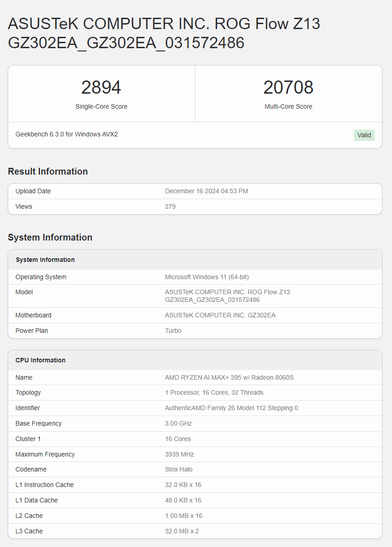Click the "L3 Cache" row label
This screenshot has width=392, height=547.
(x=29, y=531)
